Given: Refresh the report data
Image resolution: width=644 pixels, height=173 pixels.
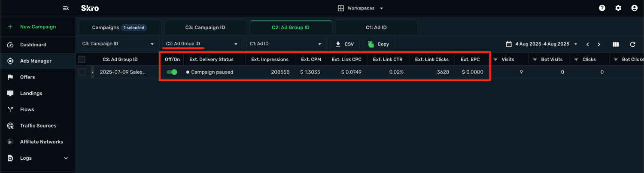Looking at the screenshot, I should [632, 44].
